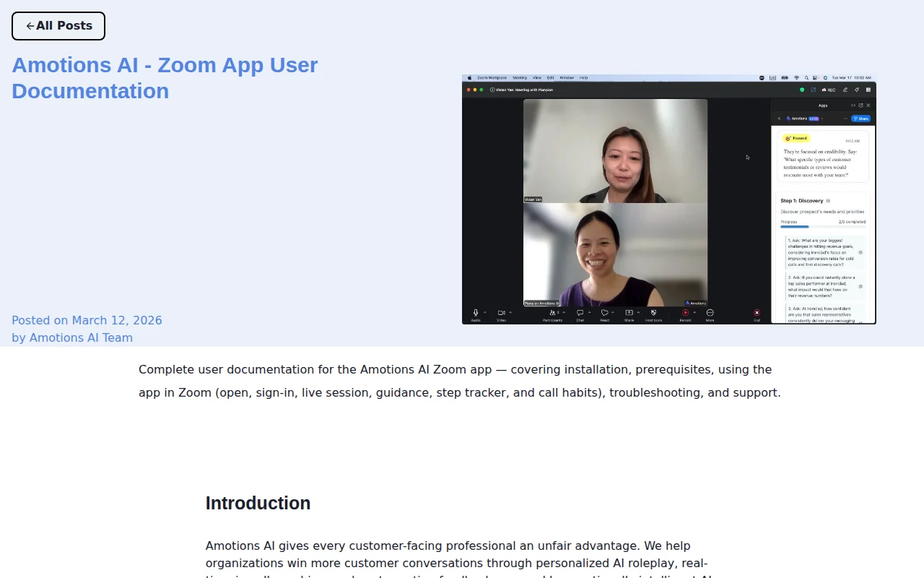The height and width of the screenshot is (578, 924).
Task: Go back via the All Posts button
Action: point(58,26)
